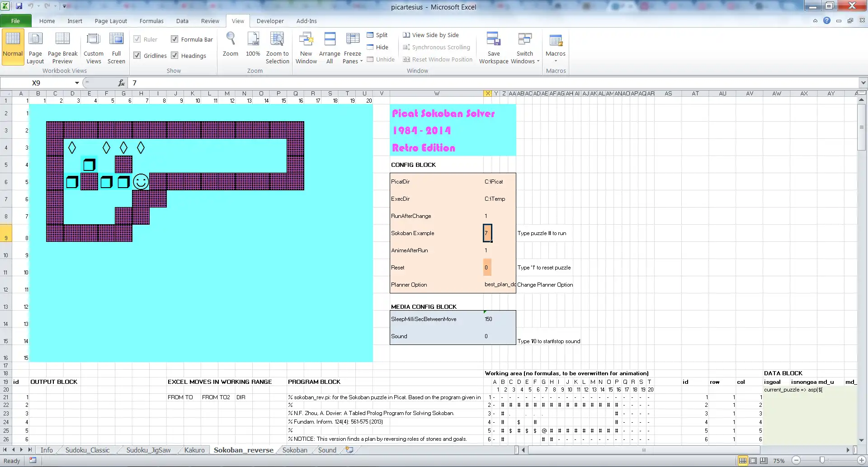868x467 pixels.
Task: Open the Redo dropdown arrow
Action: pyautogui.click(x=55, y=6)
